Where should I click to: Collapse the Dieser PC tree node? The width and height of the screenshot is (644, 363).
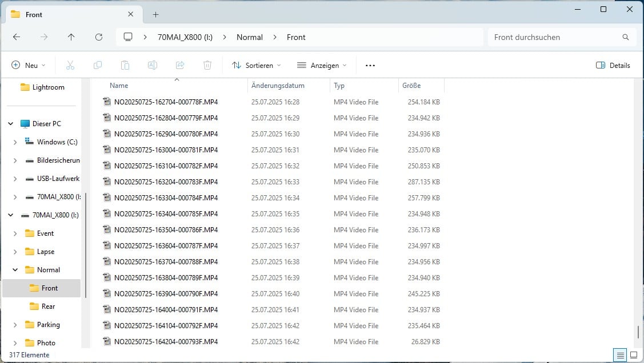click(11, 124)
